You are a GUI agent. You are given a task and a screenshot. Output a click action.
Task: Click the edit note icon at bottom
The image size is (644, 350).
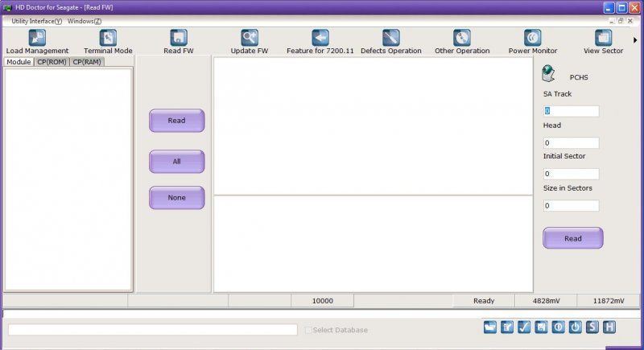click(x=507, y=327)
